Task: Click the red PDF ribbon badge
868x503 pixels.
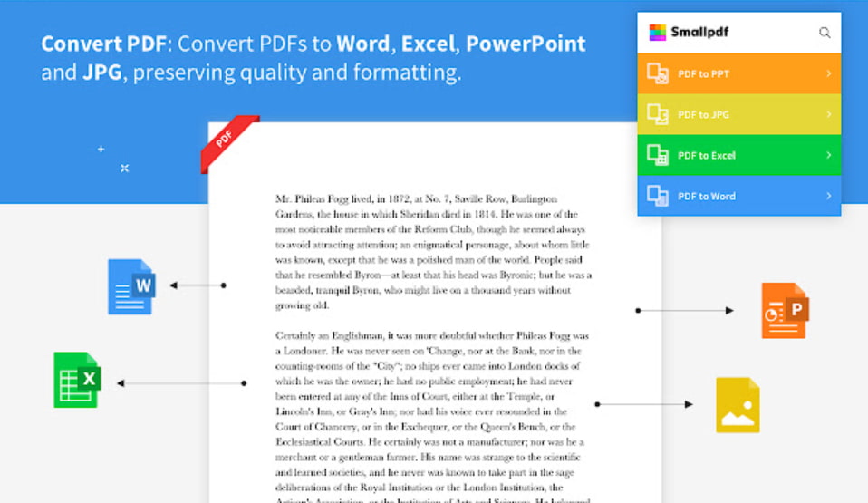Action: (228, 143)
